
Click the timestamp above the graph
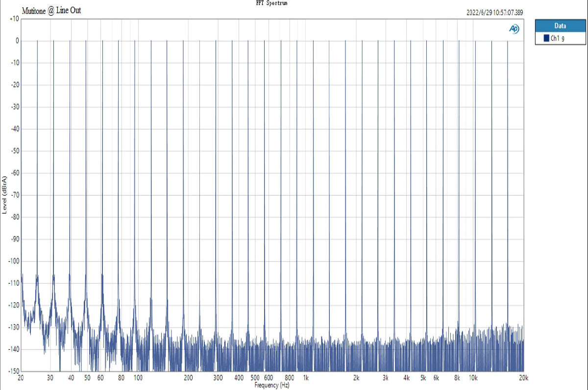click(495, 13)
